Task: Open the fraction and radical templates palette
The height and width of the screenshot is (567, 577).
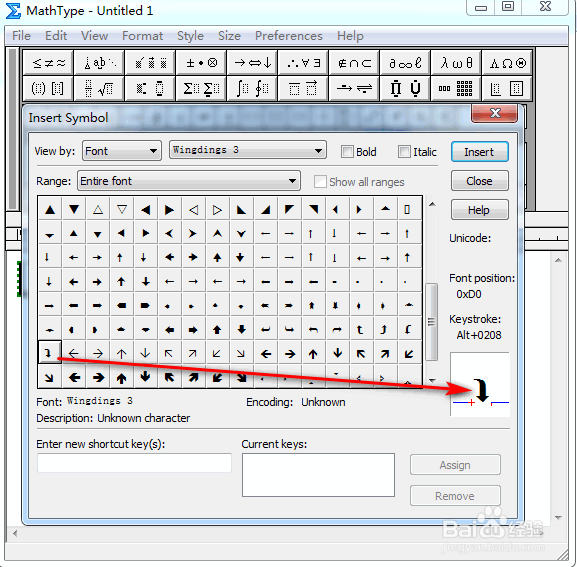Action: 99,88
